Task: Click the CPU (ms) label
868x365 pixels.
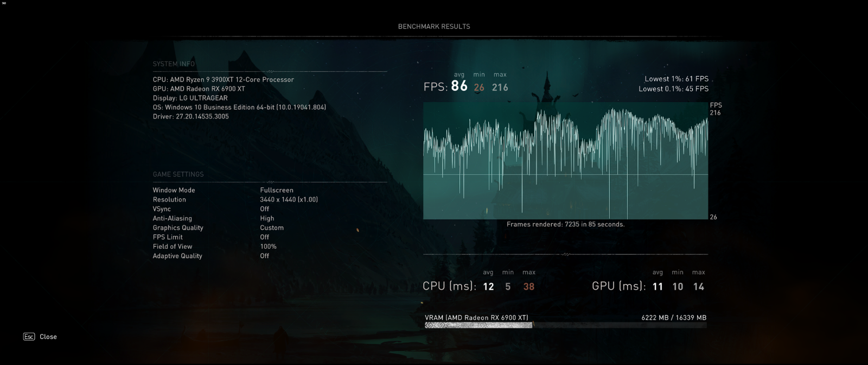Action: tap(450, 286)
